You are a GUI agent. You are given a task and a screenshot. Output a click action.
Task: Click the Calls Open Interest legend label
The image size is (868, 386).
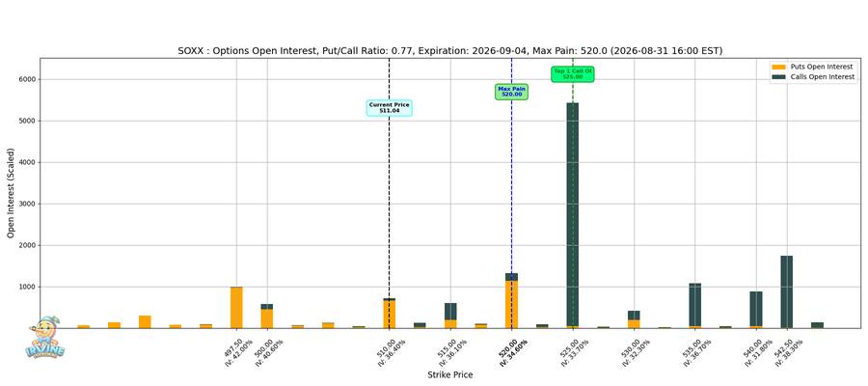coord(822,77)
